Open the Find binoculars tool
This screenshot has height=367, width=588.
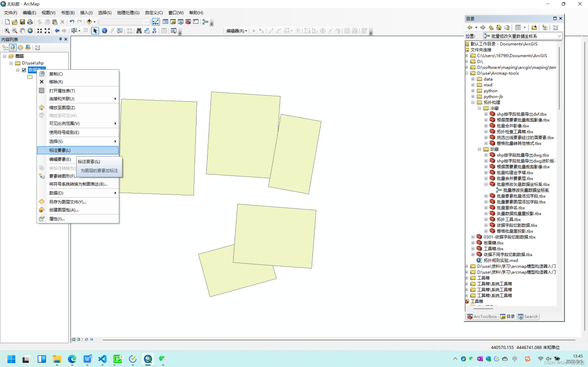pos(139,31)
